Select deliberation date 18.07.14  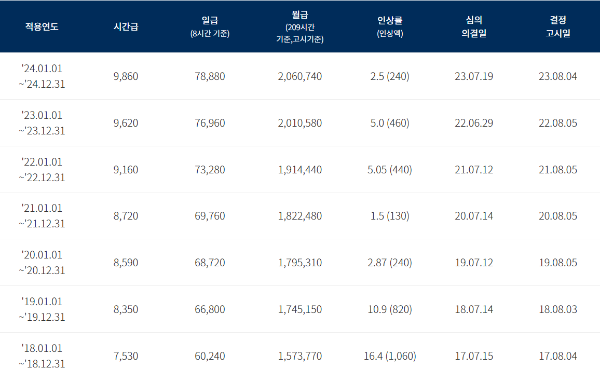[x=474, y=309]
